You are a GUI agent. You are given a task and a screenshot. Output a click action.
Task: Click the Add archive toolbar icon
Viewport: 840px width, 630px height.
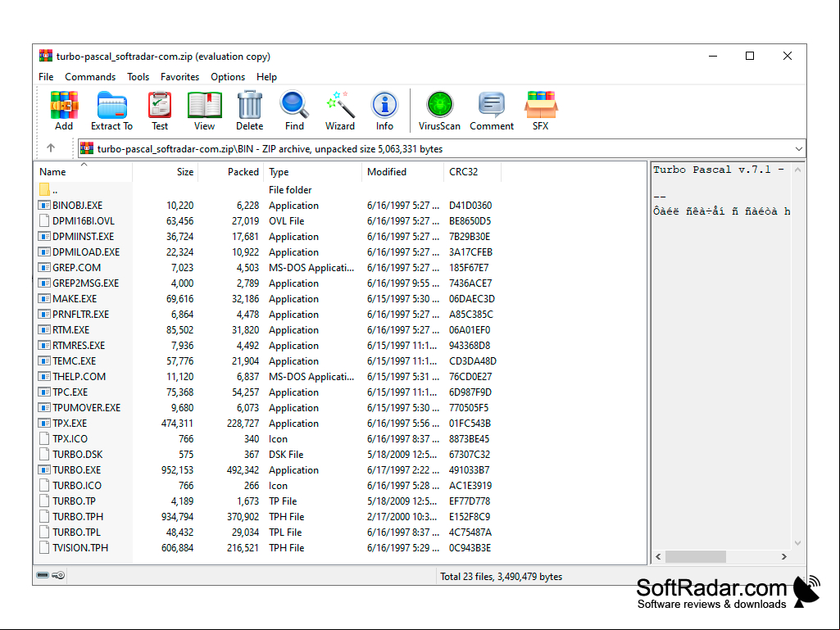pyautogui.click(x=64, y=105)
